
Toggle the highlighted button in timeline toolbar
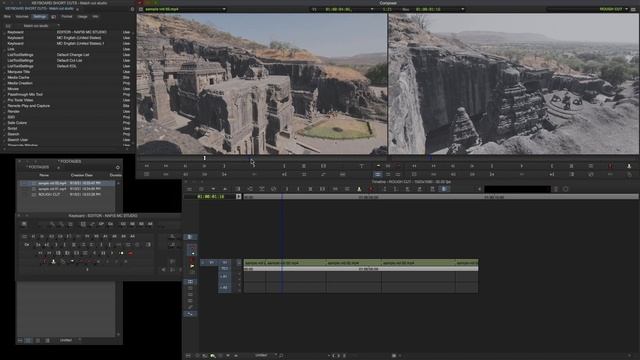click(x=444, y=189)
